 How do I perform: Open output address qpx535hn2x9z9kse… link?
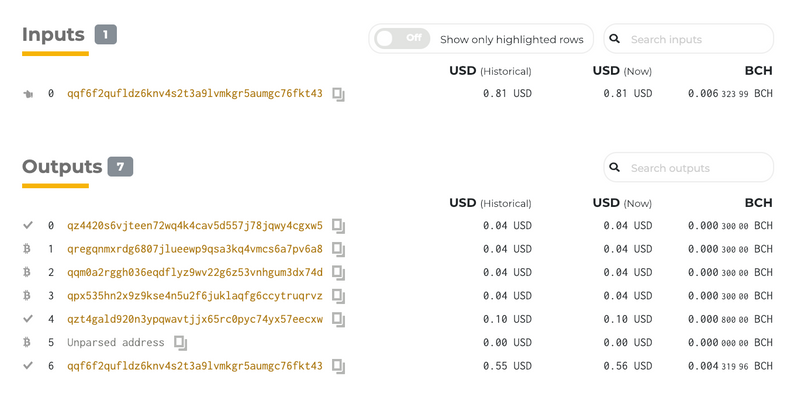coord(195,296)
